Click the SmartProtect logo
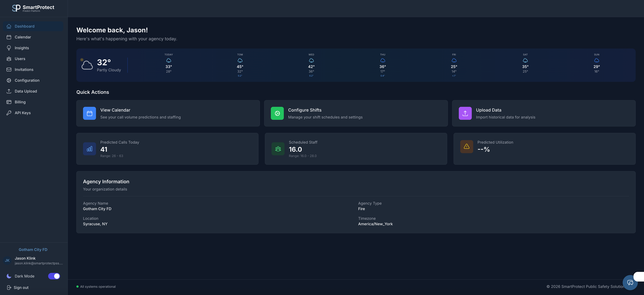 [x=33, y=8]
